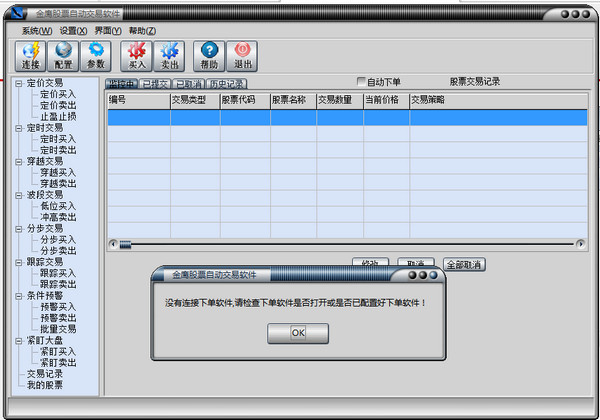Select 定价买入 in the tree
This screenshot has width=600, height=420.
[x=58, y=94]
